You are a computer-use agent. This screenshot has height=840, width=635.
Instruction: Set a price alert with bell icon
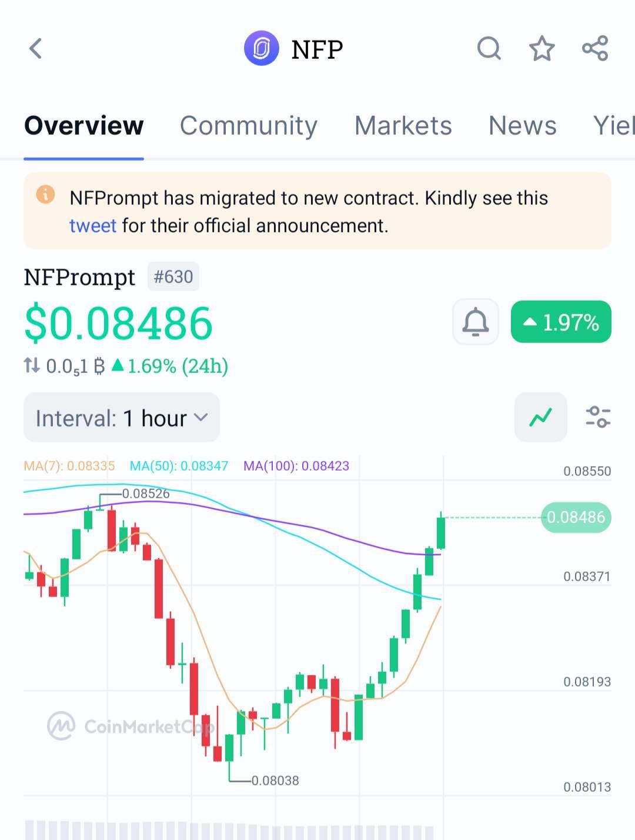476,322
